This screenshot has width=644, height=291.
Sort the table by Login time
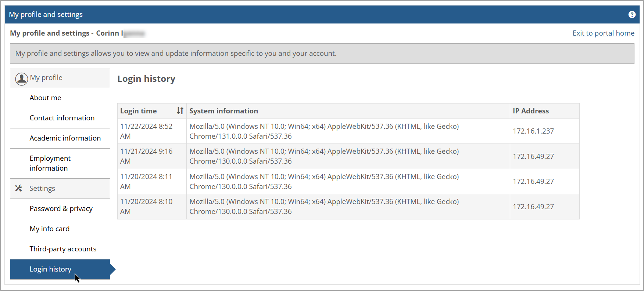tap(139, 110)
